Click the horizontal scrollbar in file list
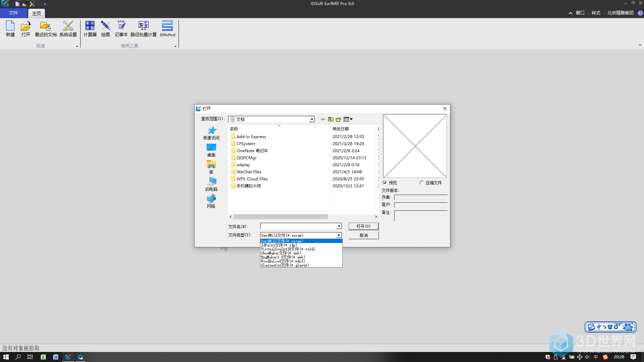 [x=281, y=217]
